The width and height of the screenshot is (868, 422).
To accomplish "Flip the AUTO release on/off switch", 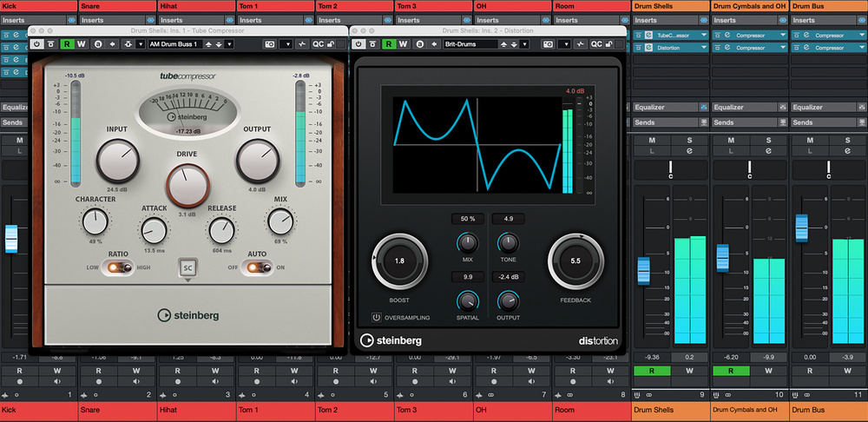I will point(259,267).
